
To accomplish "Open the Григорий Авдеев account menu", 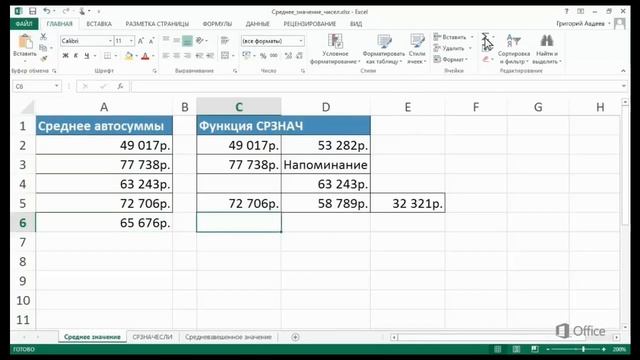I will [583, 24].
